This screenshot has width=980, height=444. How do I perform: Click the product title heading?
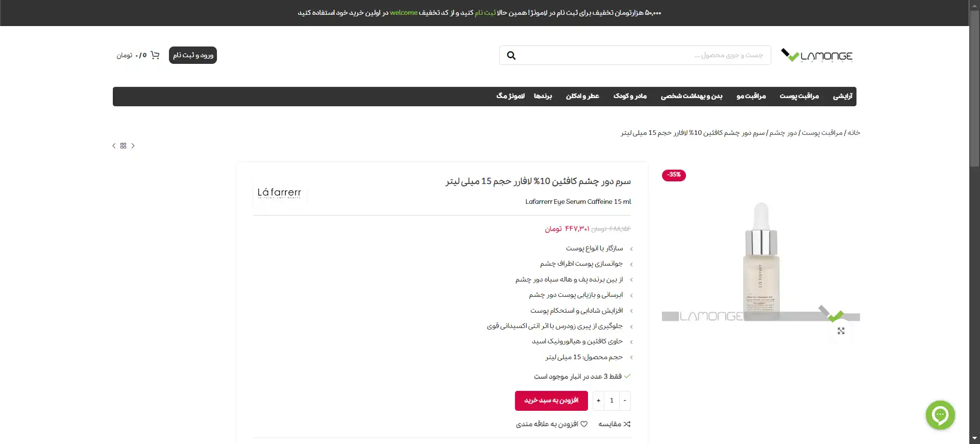538,181
